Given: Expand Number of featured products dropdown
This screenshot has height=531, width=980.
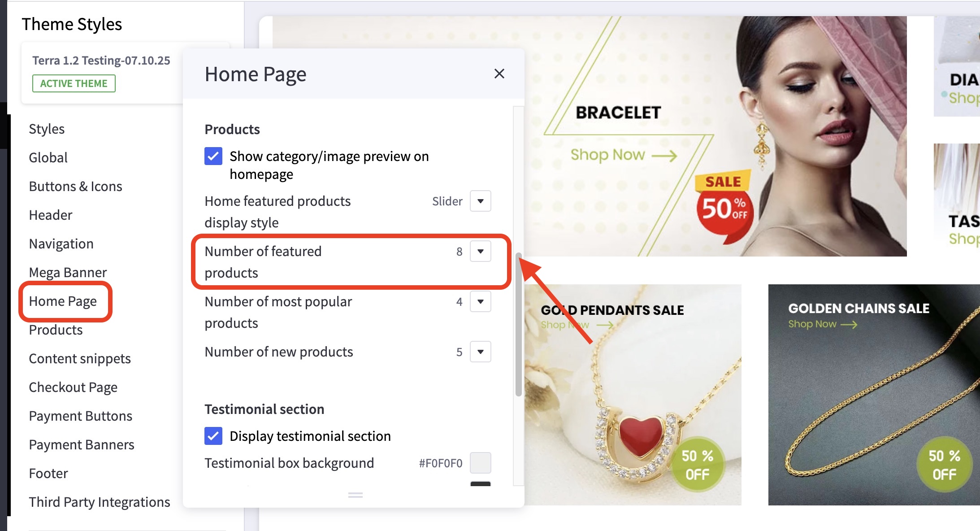Looking at the screenshot, I should pos(480,251).
